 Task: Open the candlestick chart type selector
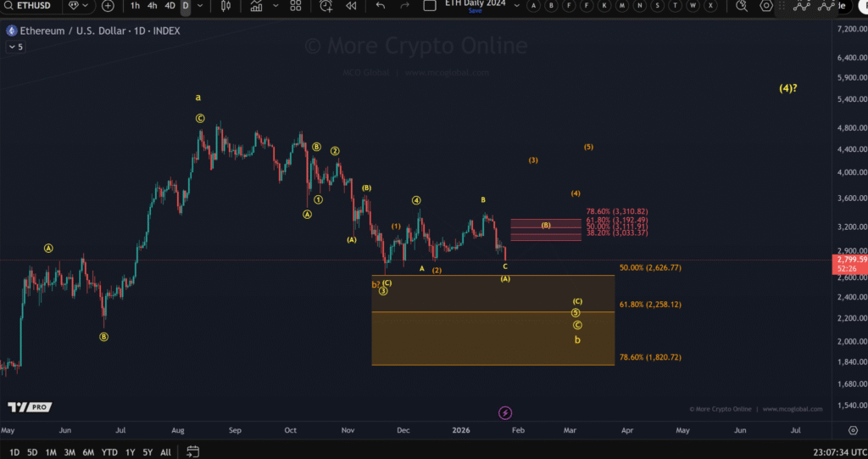225,5
